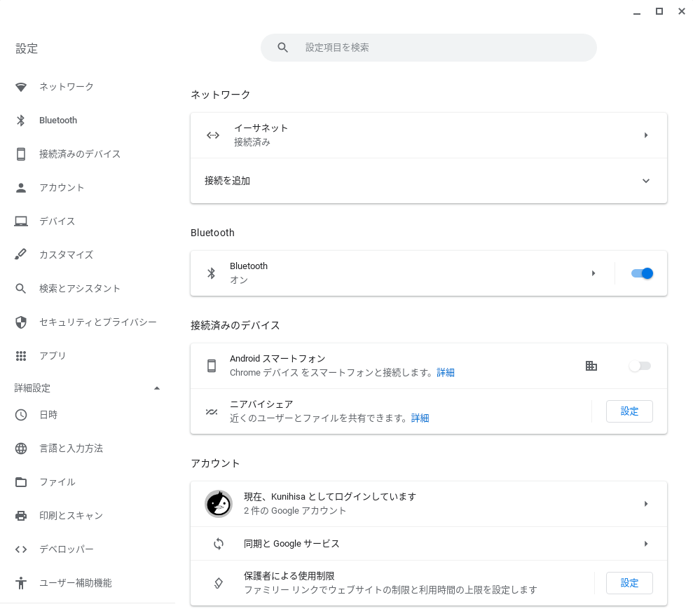Viewport: 693px width, 616px height.
Task: Click the Nearby Share icon beside ニアバイシェア
Action: pyautogui.click(x=212, y=412)
